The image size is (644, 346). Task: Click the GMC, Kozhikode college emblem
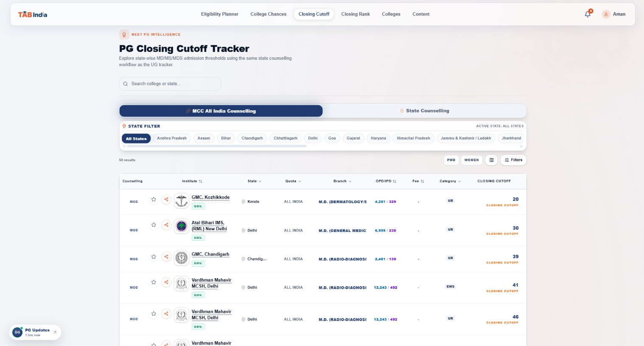point(182,201)
